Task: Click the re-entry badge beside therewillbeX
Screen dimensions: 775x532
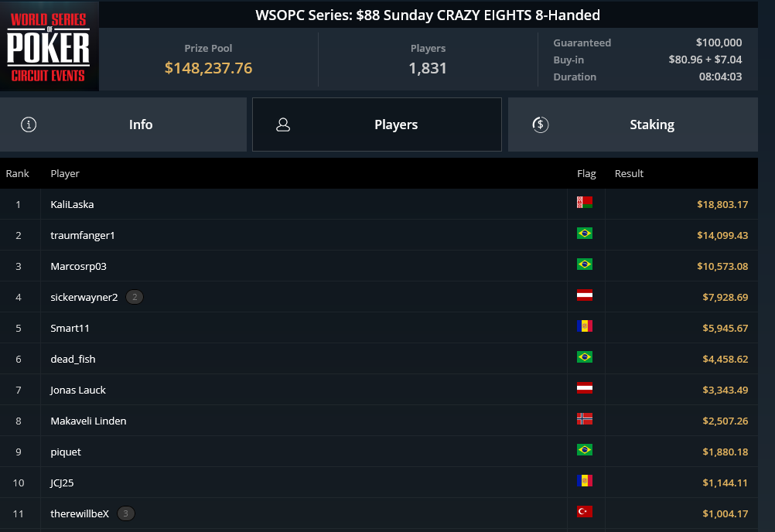Action: tap(125, 513)
